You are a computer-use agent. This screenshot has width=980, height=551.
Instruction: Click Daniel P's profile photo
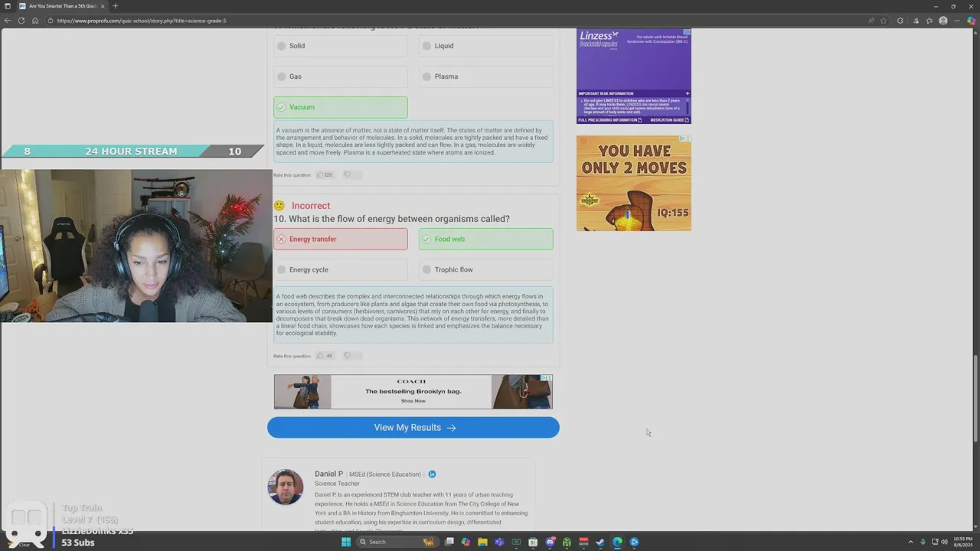click(286, 487)
